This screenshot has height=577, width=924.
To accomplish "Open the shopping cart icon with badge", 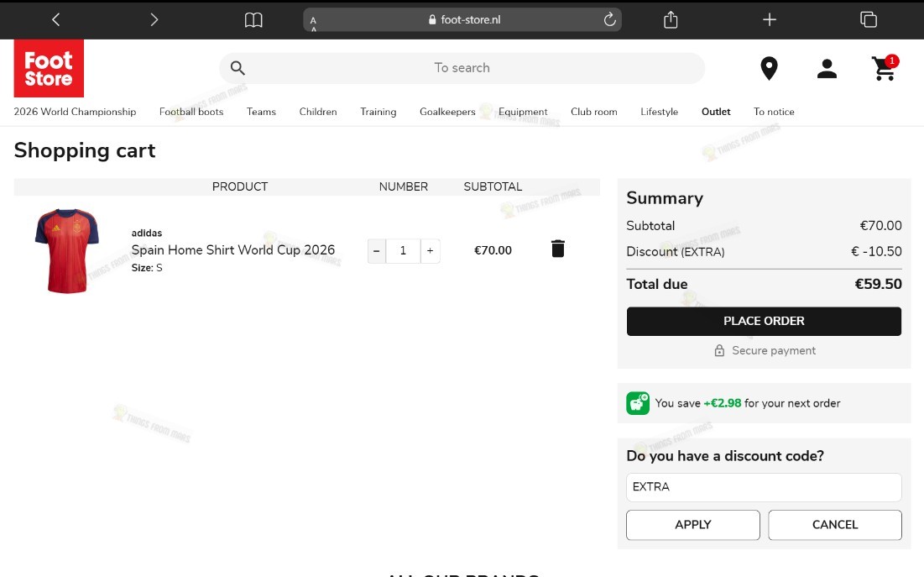I will click(884, 68).
